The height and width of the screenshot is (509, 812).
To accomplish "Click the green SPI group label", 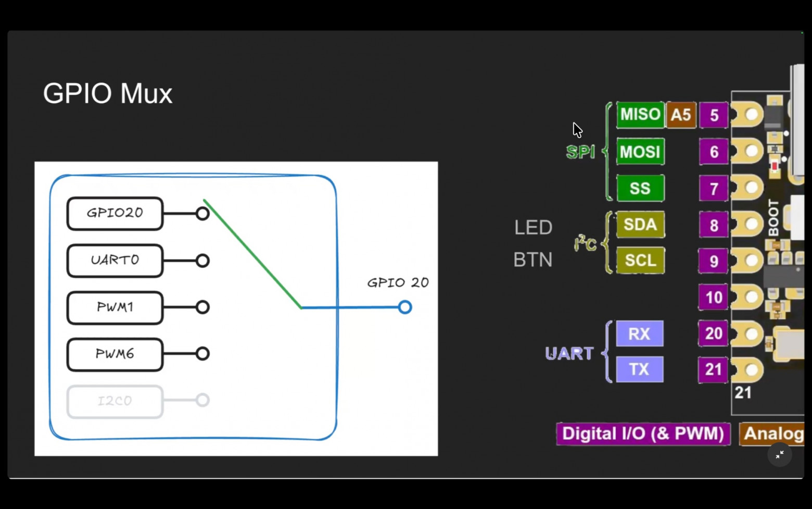I will tap(580, 152).
